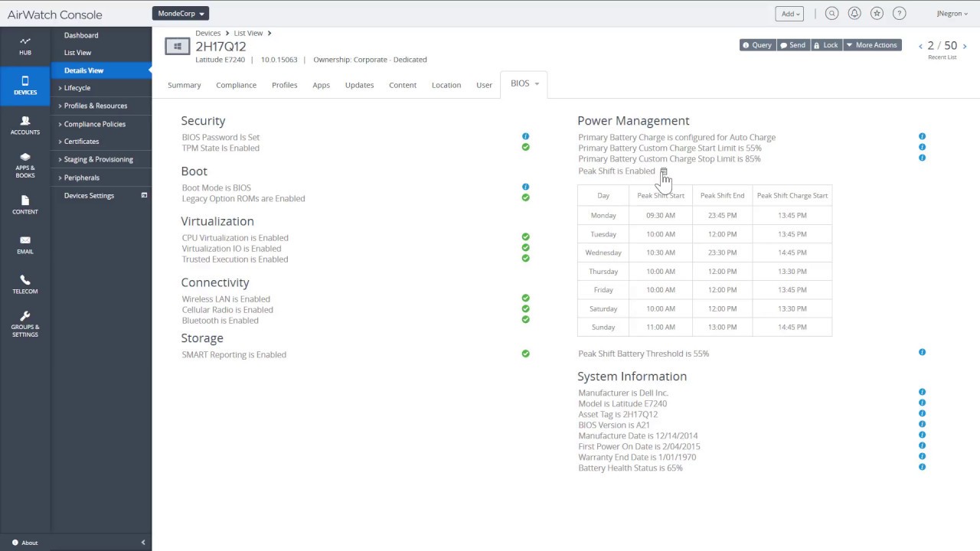Open Devices Settings in sidebar
Image resolution: width=980 pixels, height=551 pixels.
click(89, 196)
